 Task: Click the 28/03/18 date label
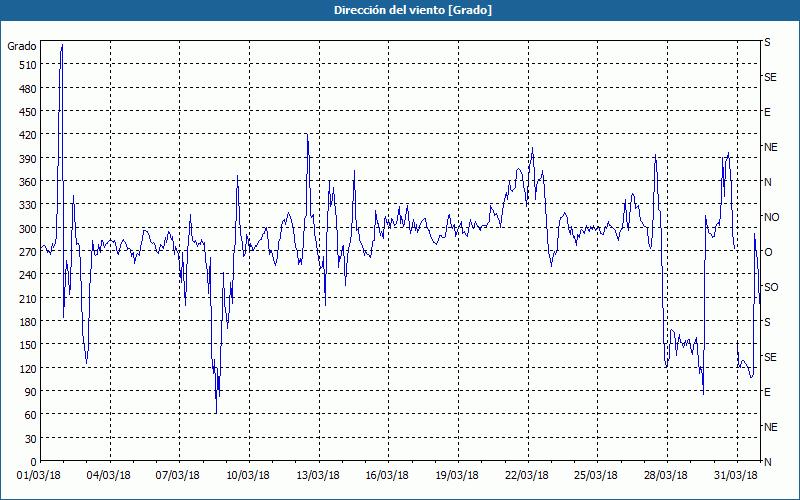click(x=666, y=476)
